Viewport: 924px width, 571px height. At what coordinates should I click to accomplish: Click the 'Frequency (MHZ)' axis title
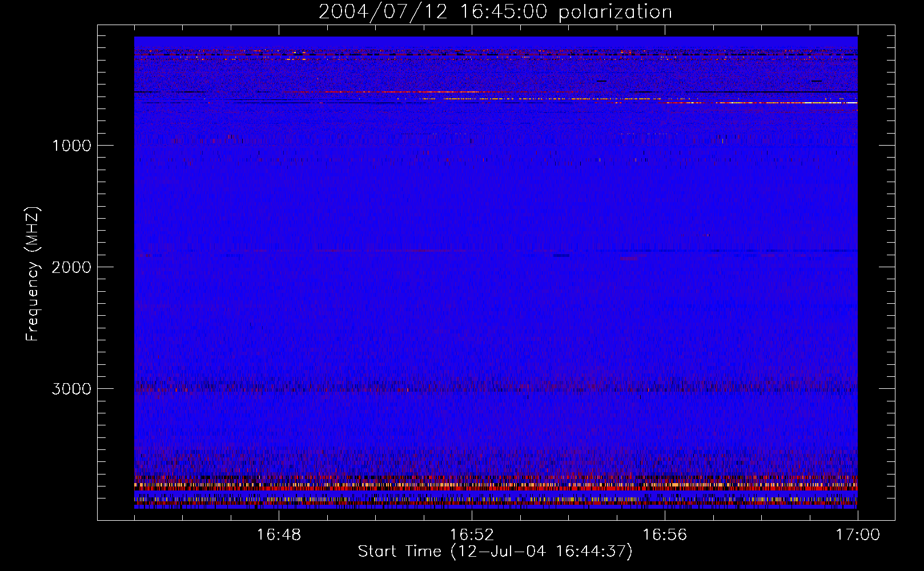[33, 274]
